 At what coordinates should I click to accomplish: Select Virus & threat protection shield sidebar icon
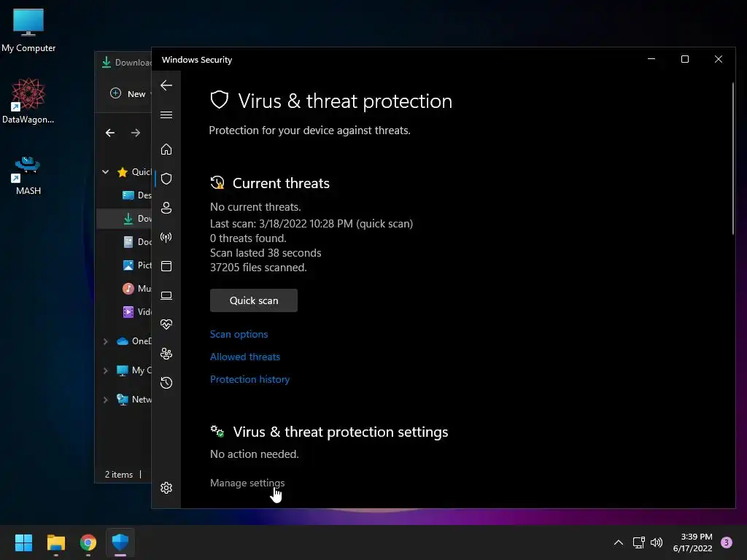point(166,179)
